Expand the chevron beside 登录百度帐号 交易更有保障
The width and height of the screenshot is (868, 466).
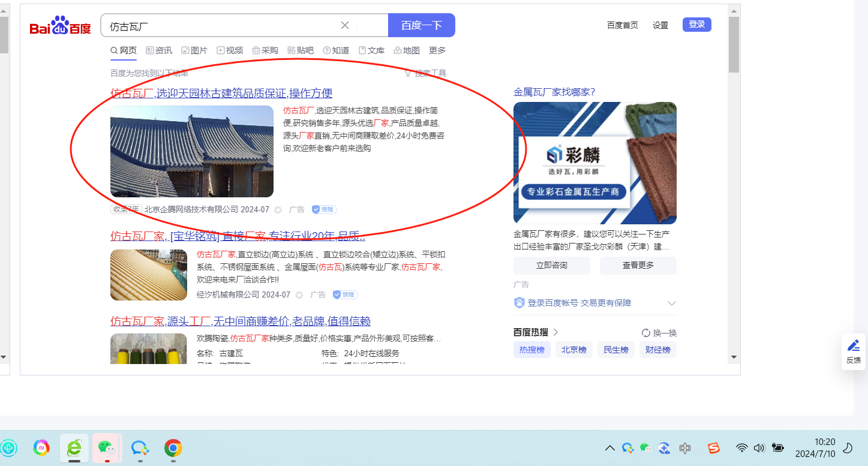point(672,303)
